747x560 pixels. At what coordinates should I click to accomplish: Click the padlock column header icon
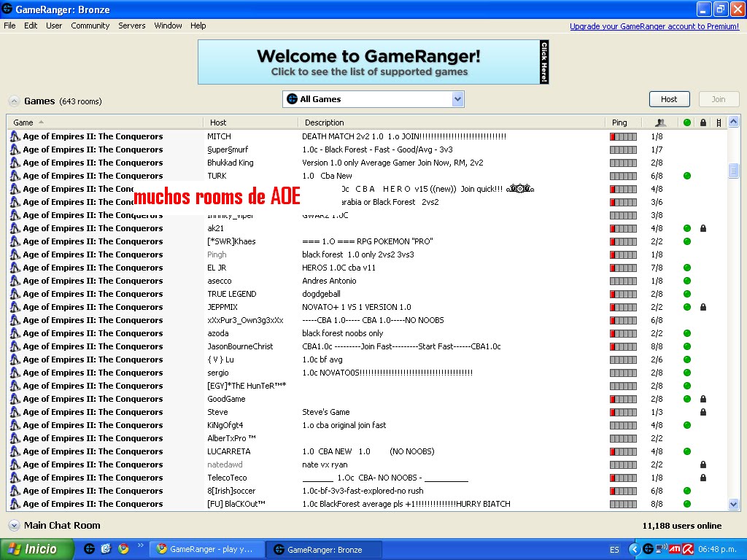(x=703, y=122)
